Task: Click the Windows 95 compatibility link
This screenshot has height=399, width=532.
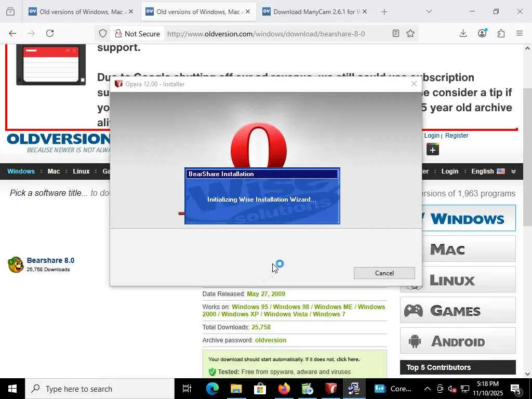Action: [250, 307]
